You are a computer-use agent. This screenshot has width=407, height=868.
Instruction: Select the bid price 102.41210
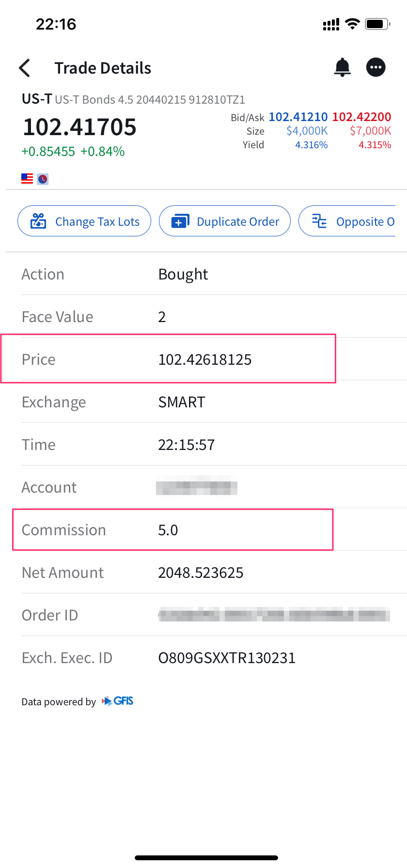coord(298,117)
